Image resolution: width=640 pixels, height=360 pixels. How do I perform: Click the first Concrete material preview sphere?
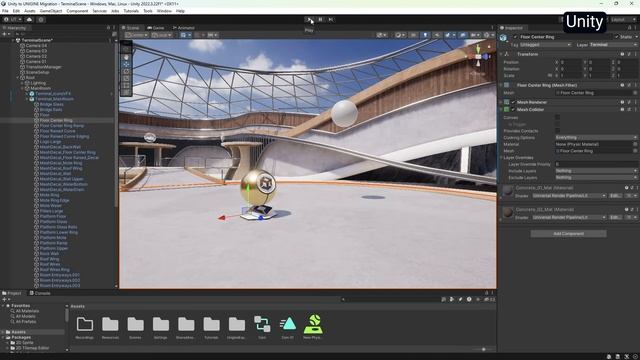coord(508,191)
